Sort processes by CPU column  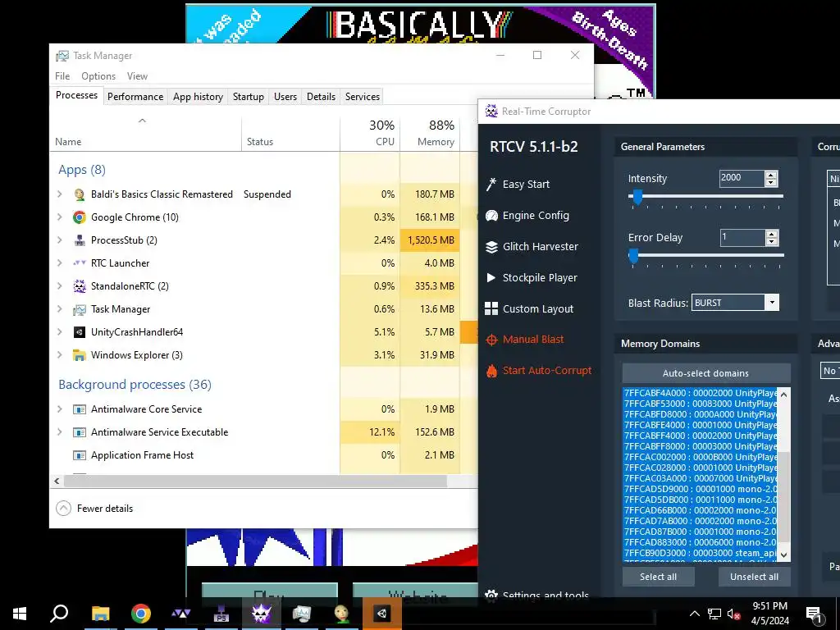370,133
